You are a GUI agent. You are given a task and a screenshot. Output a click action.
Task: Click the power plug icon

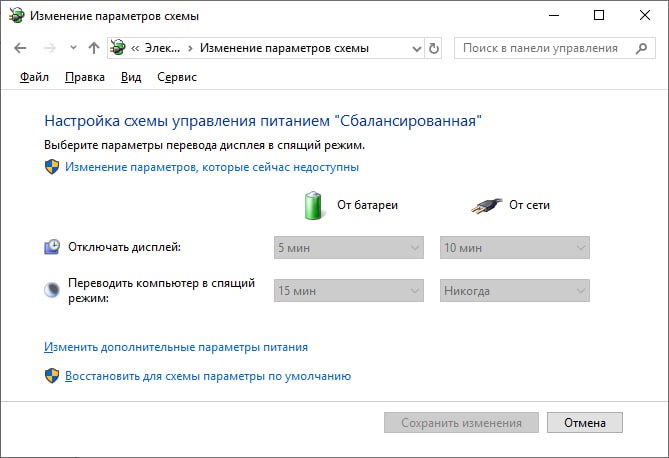click(485, 205)
